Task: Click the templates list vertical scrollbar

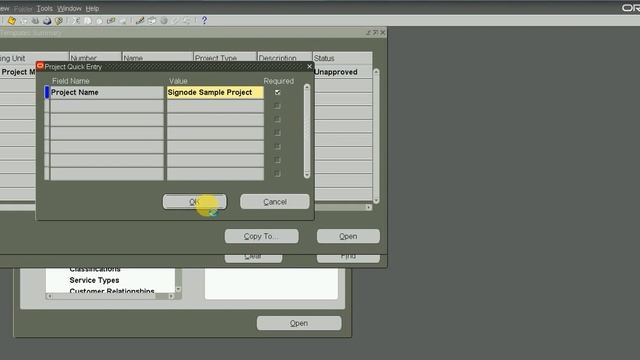Action: [x=376, y=136]
